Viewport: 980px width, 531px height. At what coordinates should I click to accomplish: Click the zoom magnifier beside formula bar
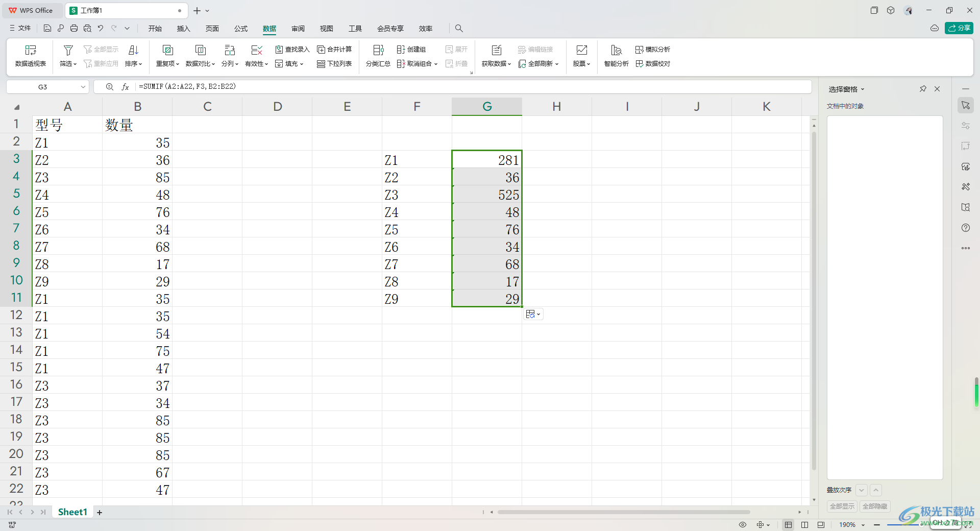[109, 87]
